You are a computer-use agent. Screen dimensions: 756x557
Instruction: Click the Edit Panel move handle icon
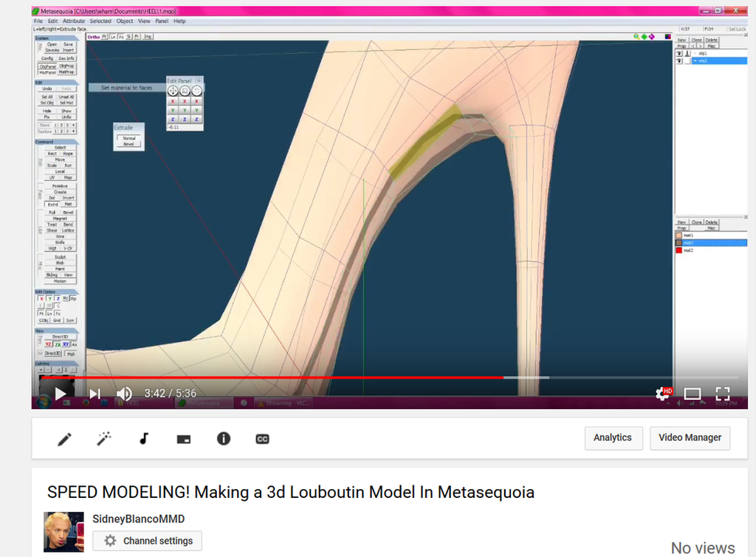(x=173, y=91)
